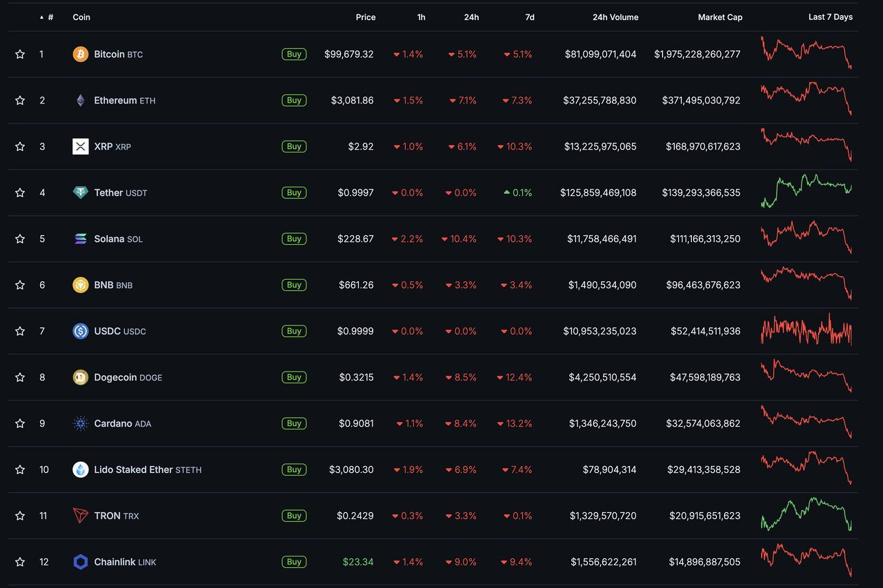The width and height of the screenshot is (883, 588).
Task: Open Bitcoin 7-day sparkline chart
Action: 806,53
